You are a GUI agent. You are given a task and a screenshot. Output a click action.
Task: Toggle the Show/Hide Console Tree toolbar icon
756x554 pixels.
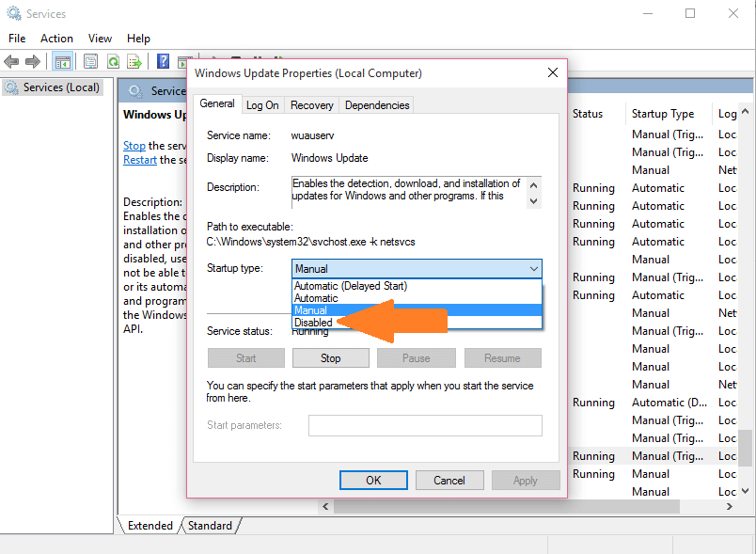[63, 62]
